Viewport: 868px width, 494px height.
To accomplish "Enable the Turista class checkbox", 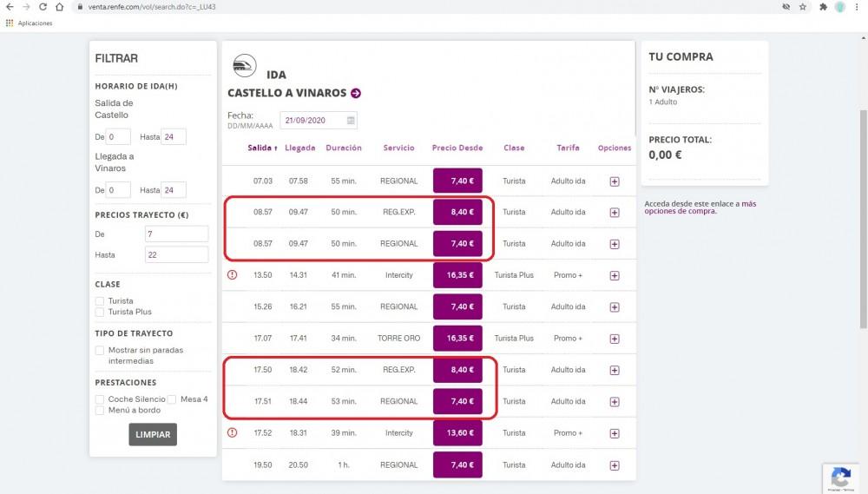I will click(x=100, y=301).
